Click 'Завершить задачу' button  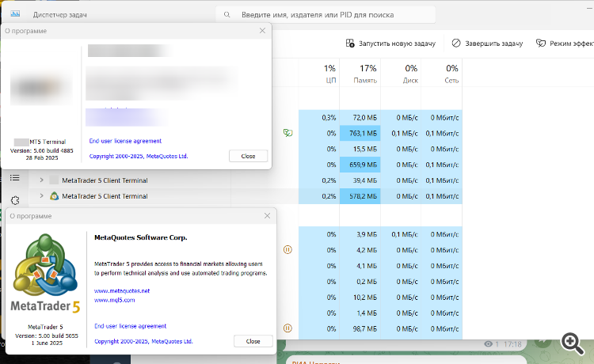click(487, 44)
